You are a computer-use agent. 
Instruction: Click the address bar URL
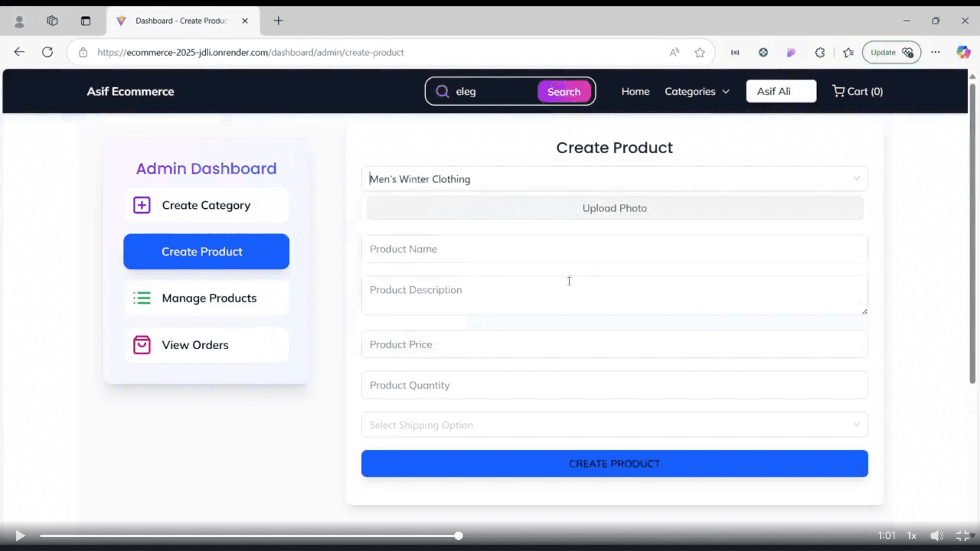[x=251, y=53]
